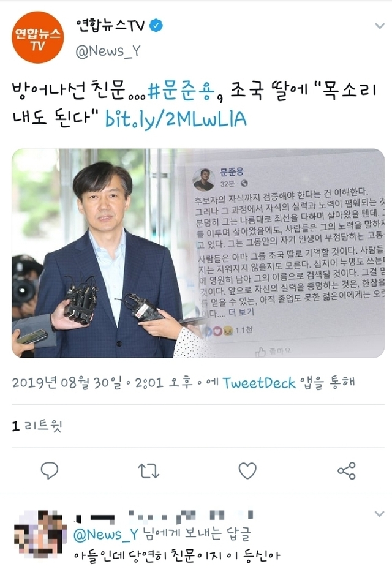Image resolution: width=392 pixels, height=572 pixels.
Task: Expand the tweet options chevron at top
Action: (x=380, y=26)
